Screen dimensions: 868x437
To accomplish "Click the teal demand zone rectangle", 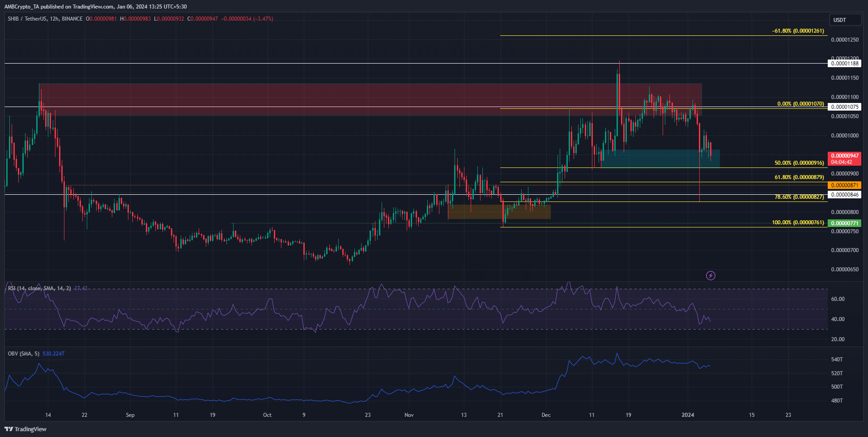I will click(x=660, y=159).
